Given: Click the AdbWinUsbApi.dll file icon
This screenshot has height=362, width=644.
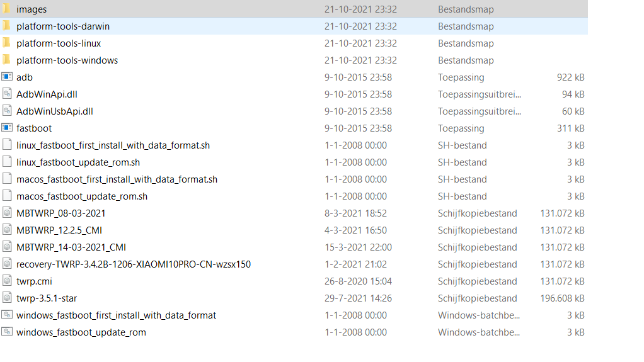Looking at the screenshot, I should 7,111.
